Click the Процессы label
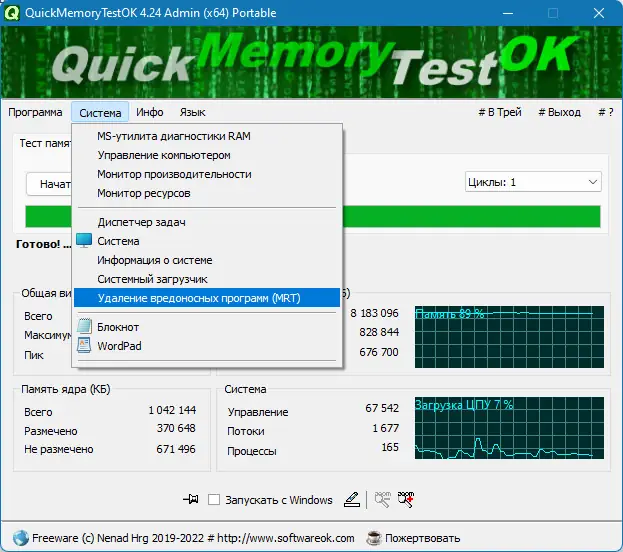The image size is (623, 552). click(252, 451)
